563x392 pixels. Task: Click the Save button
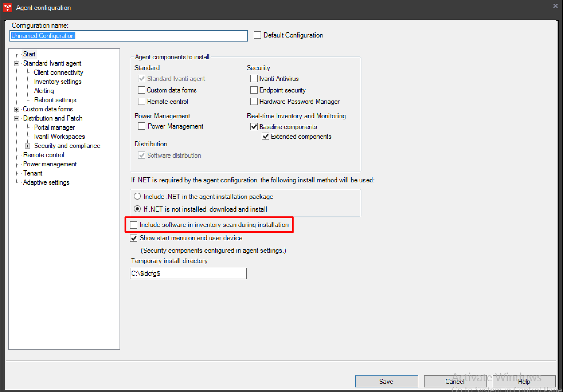(386, 381)
